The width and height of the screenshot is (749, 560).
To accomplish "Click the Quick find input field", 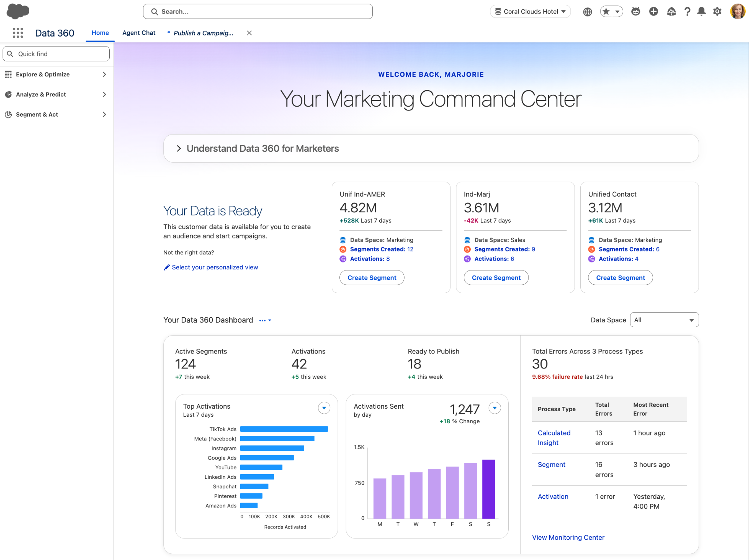I will pyautogui.click(x=56, y=54).
